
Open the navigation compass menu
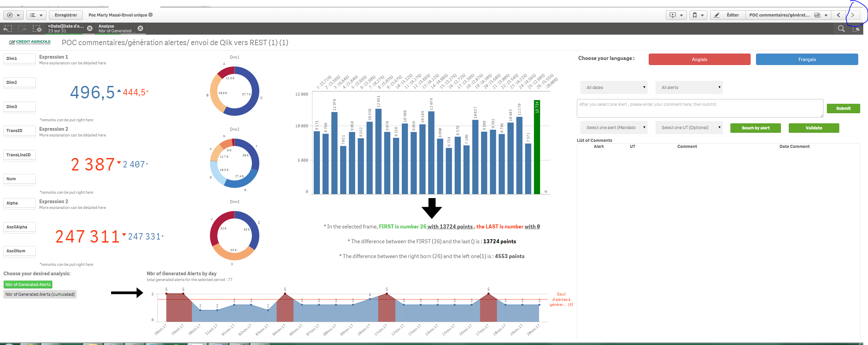pyautogui.click(x=13, y=15)
